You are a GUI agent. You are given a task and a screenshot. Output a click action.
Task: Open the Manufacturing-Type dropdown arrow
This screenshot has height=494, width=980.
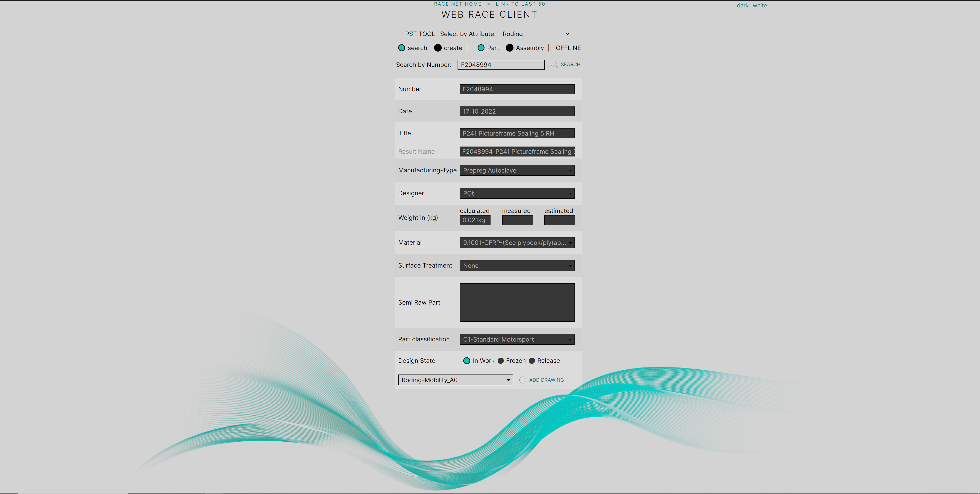[x=570, y=170]
